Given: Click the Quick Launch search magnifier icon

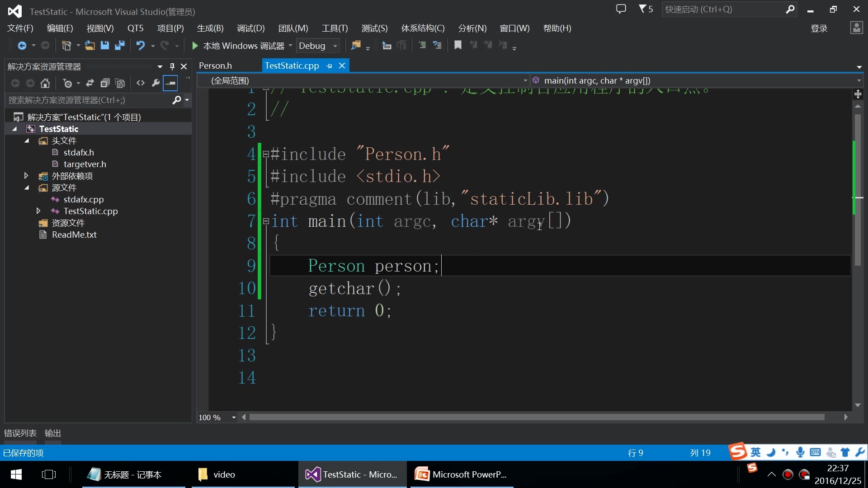Looking at the screenshot, I should tap(790, 9).
